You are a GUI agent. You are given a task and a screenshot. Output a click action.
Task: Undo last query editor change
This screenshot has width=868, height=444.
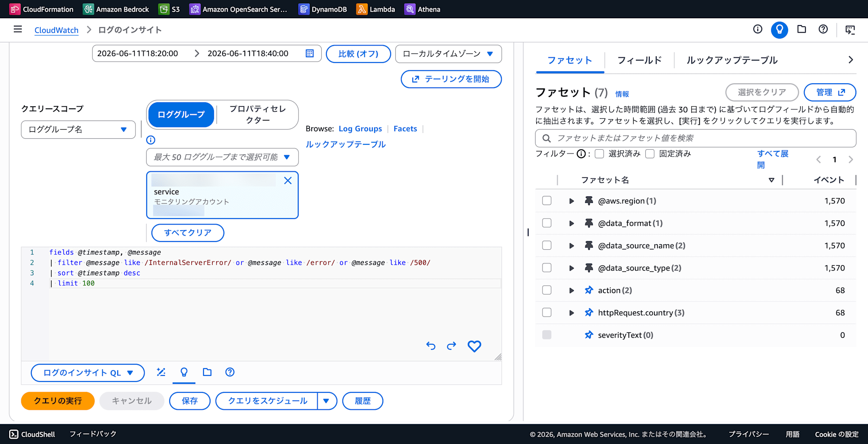pos(431,346)
